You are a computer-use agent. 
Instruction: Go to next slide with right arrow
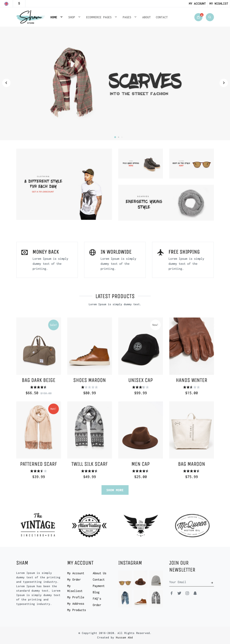click(224, 83)
